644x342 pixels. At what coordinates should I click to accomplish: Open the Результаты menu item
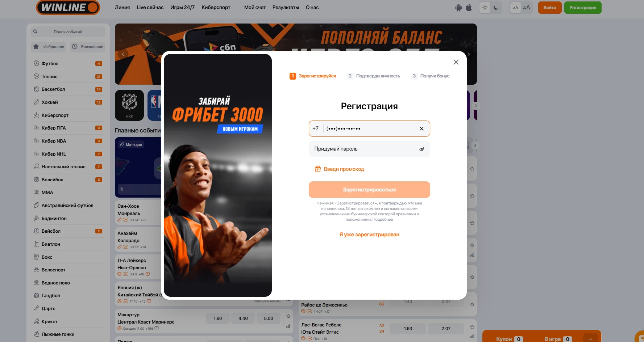pyautogui.click(x=286, y=7)
